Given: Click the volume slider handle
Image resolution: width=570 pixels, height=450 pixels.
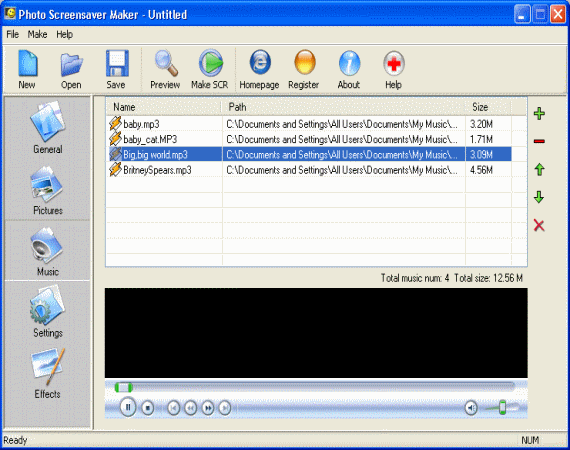Looking at the screenshot, I should pyautogui.click(x=502, y=407).
